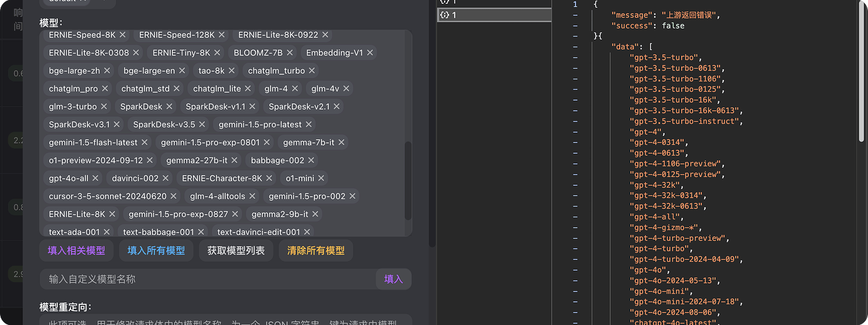Focus the 输入自定义模型名称 input field
868x325 pixels.
pyautogui.click(x=208, y=279)
